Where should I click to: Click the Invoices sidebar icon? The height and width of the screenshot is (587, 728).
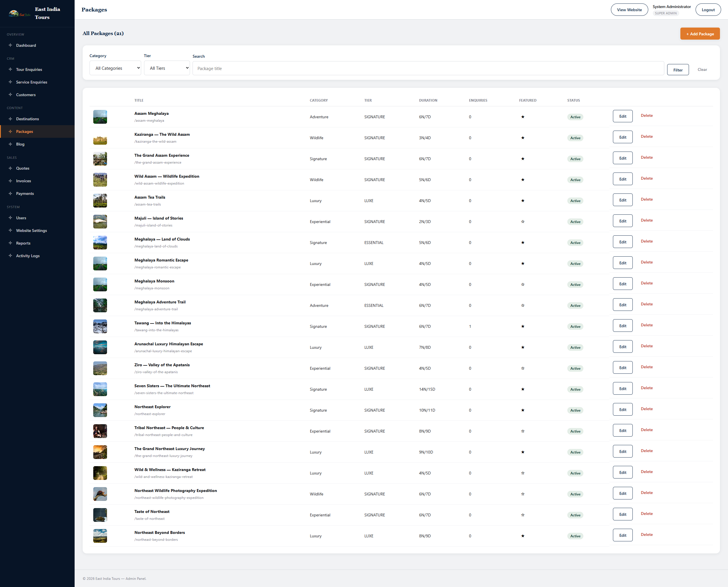pyautogui.click(x=11, y=181)
